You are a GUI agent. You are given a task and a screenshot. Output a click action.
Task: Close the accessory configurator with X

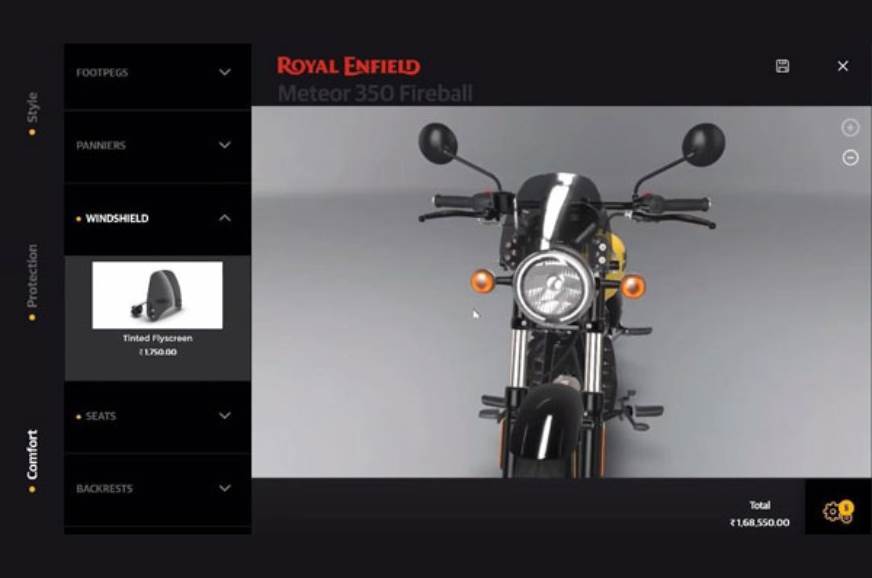point(842,66)
